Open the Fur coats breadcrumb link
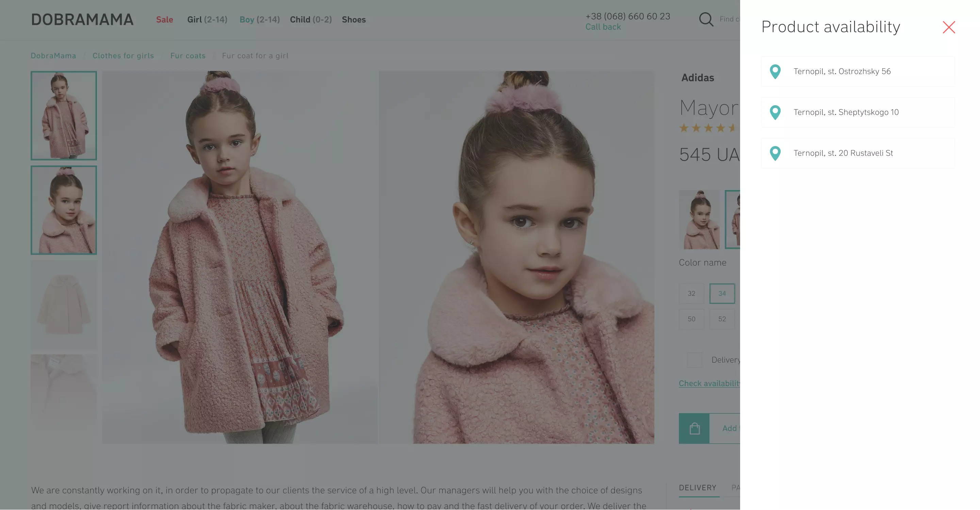 (187, 55)
